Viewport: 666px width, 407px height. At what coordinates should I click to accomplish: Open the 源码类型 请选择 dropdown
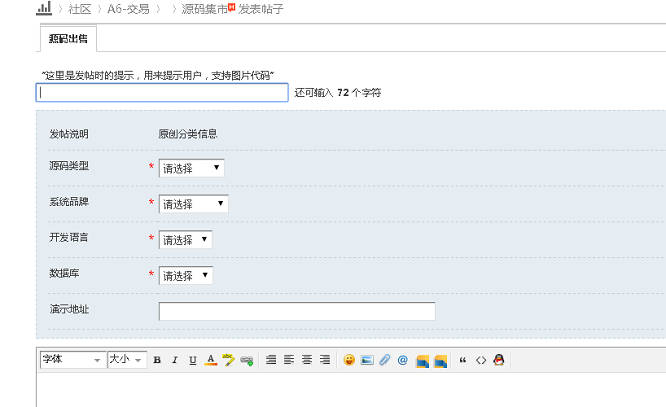[x=192, y=168]
